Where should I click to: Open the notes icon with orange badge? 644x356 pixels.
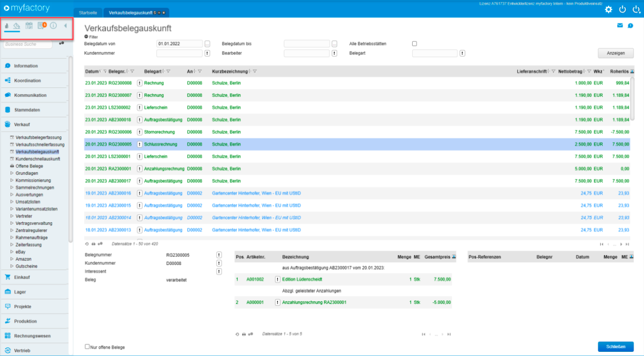click(x=42, y=26)
